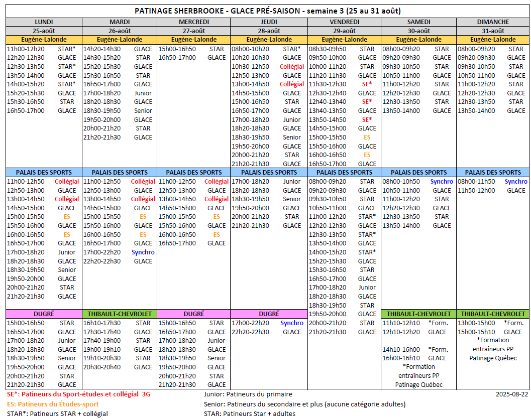The image size is (531, 420).
Task: Select the LUNDI day header
Action: pos(44,22)
